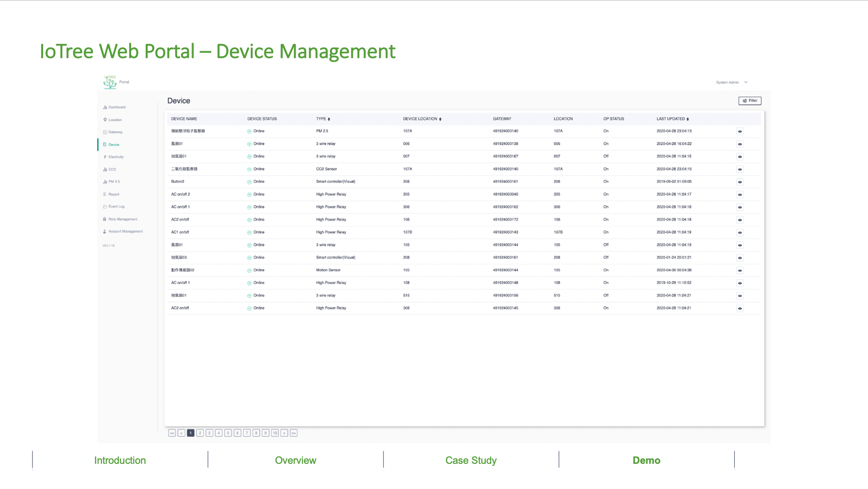Go to next page with > button
Image resolution: width=868 pixels, height=489 pixels.
tap(284, 433)
